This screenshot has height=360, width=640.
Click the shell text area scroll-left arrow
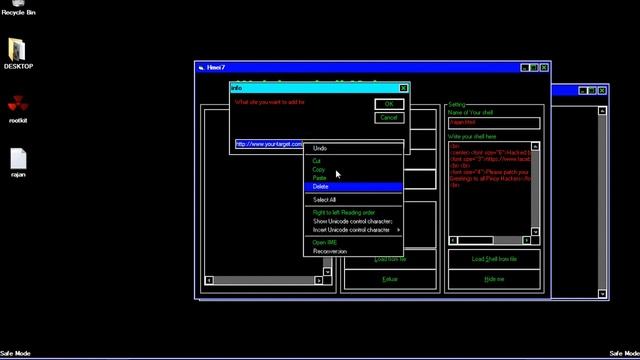[453, 240]
